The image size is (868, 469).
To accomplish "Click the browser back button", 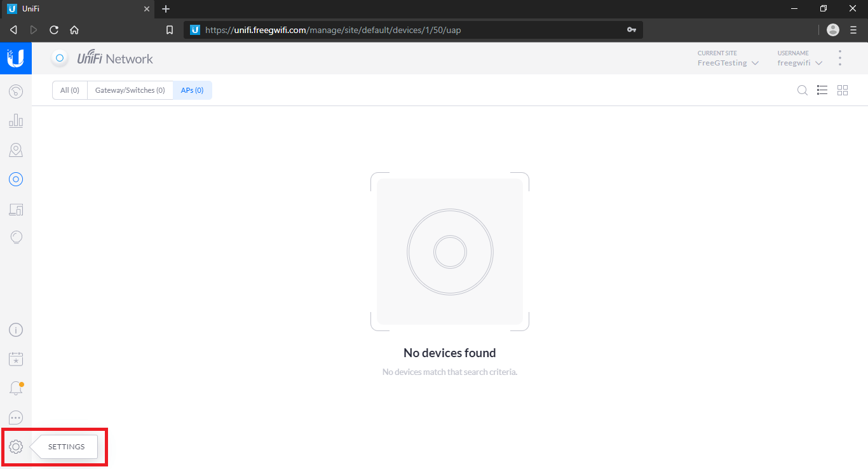I will tap(13, 30).
